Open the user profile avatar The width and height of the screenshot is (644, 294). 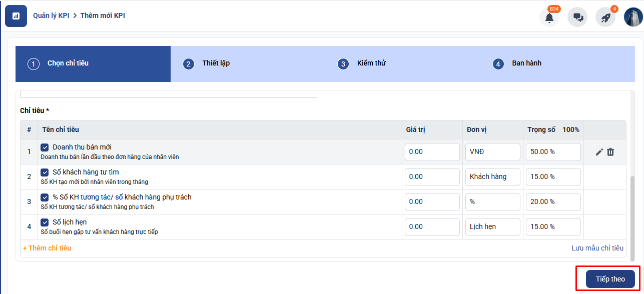point(633,17)
